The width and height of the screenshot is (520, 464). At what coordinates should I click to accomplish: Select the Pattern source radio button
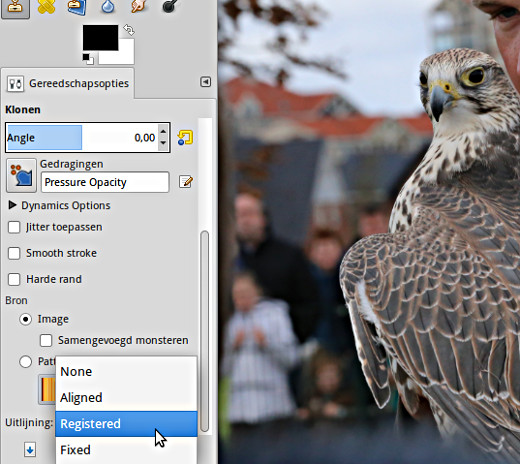pyautogui.click(x=26, y=362)
